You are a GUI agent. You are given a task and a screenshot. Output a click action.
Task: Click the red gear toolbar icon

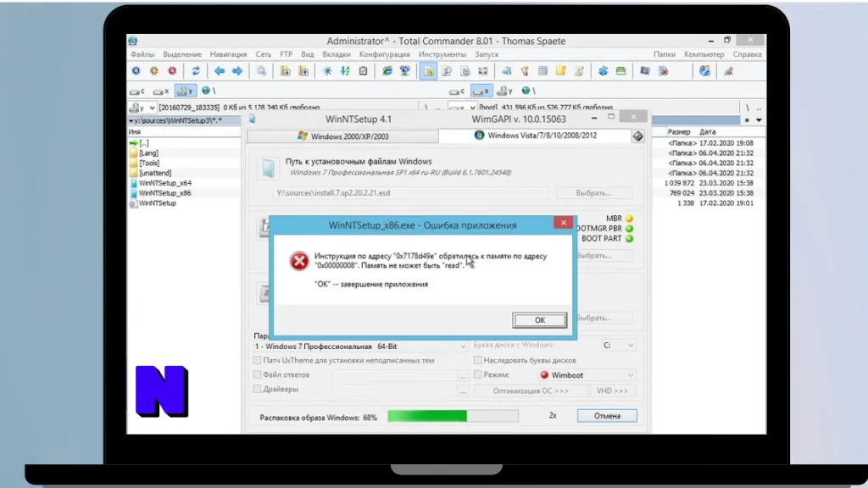[172, 71]
